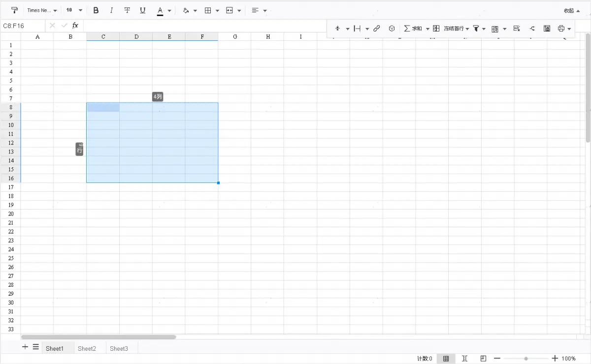Click the hatched conditional format icon

[x=495, y=29]
